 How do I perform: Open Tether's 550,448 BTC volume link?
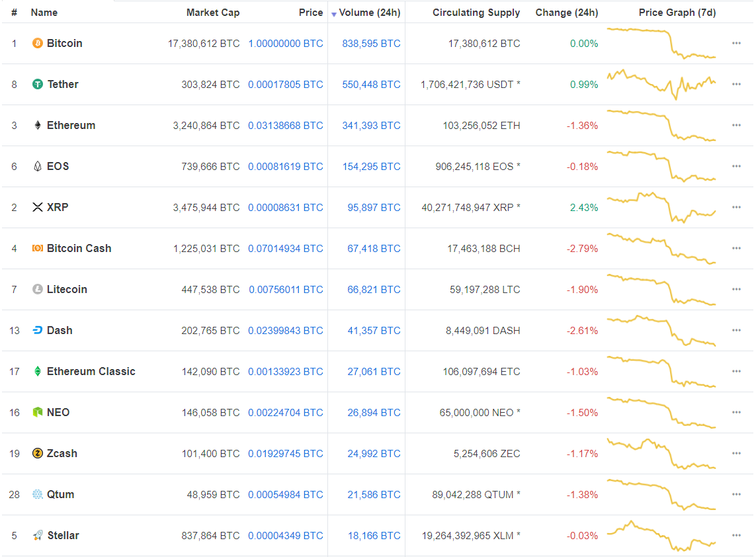[371, 85]
